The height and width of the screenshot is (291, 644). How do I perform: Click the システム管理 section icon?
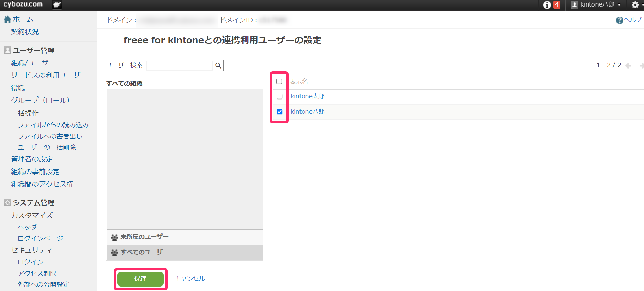coord(8,202)
